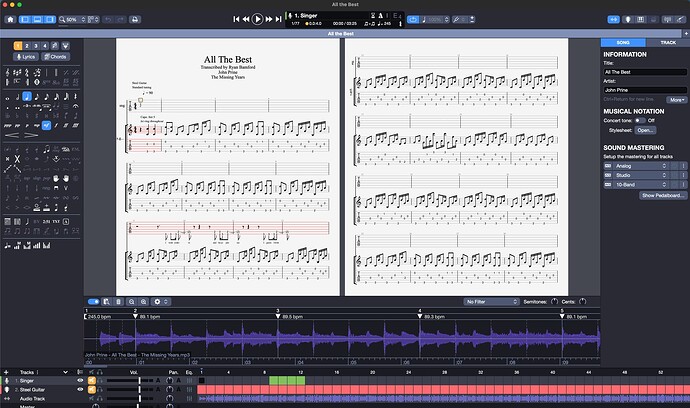690x408 pixels.
Task: Click the magnifier icon in audio toolbar
Action: point(131,301)
